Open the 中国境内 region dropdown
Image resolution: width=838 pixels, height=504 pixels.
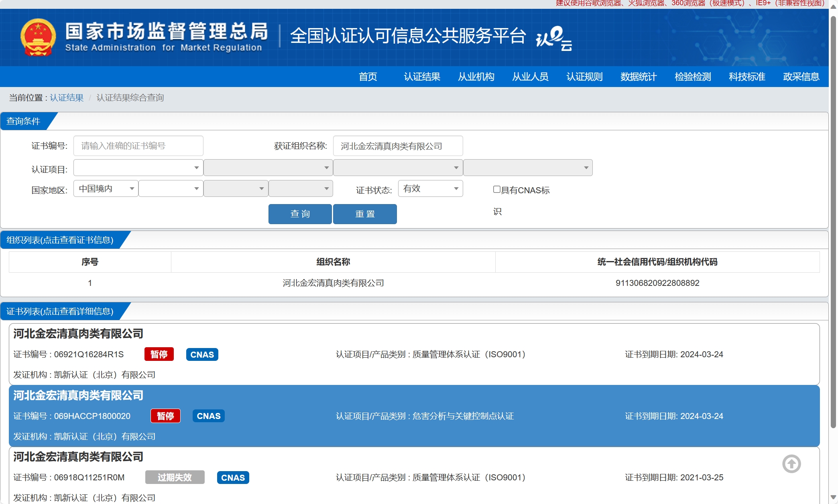coord(106,188)
